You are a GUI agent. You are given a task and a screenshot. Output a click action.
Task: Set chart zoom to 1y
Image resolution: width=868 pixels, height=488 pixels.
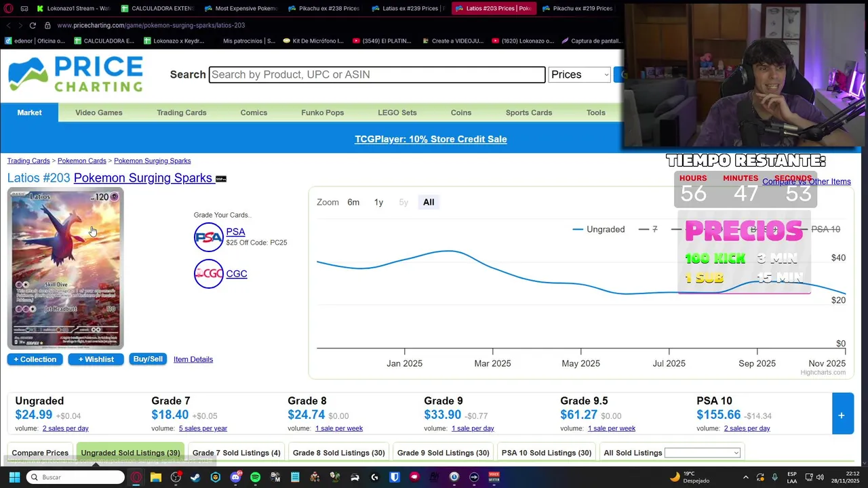pyautogui.click(x=378, y=202)
